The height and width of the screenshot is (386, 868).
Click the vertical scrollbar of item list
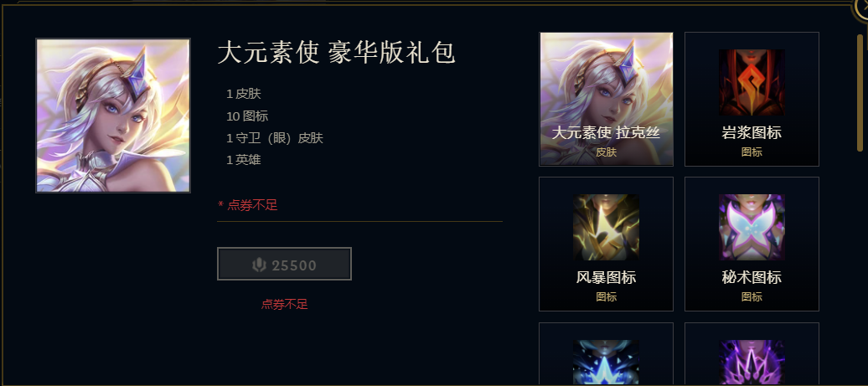click(x=860, y=93)
